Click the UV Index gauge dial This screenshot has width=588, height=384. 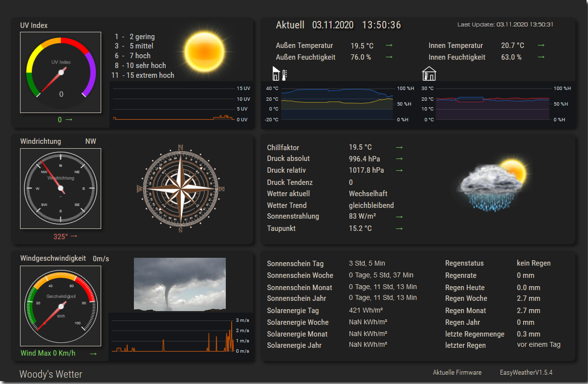click(x=61, y=72)
